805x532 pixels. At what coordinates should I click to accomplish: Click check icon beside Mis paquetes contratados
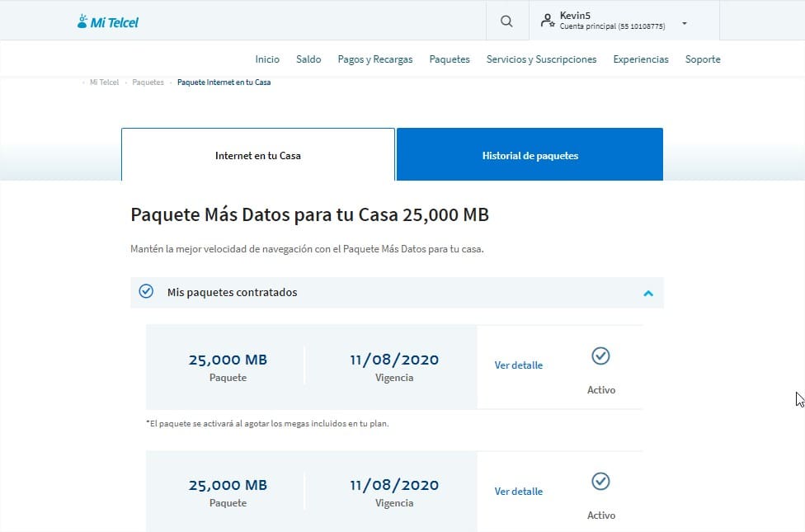click(x=146, y=292)
